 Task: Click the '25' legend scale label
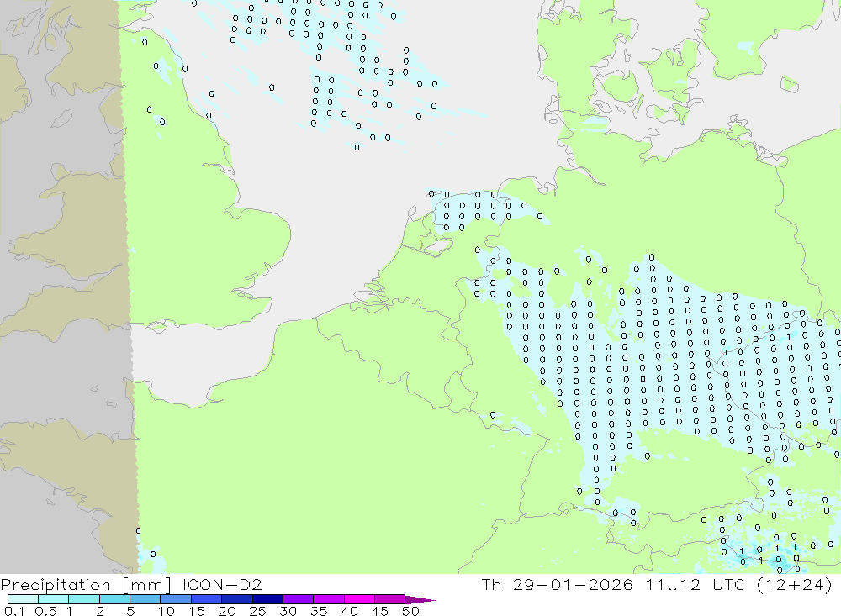[x=258, y=611]
